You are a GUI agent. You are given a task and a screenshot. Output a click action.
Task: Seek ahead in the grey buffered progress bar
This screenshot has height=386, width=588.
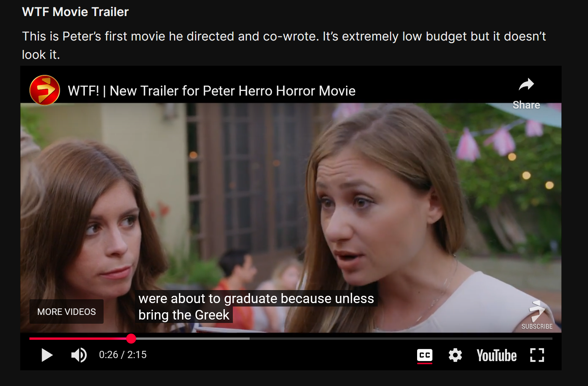(x=193, y=338)
